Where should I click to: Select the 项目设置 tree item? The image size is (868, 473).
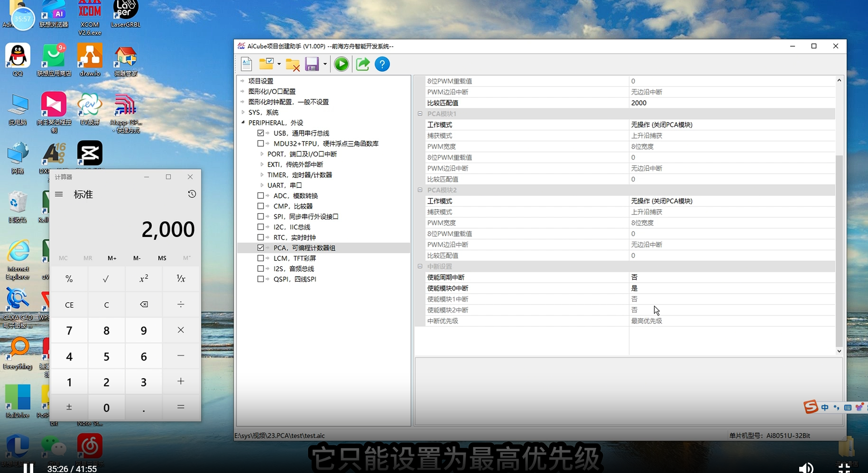[x=261, y=81]
